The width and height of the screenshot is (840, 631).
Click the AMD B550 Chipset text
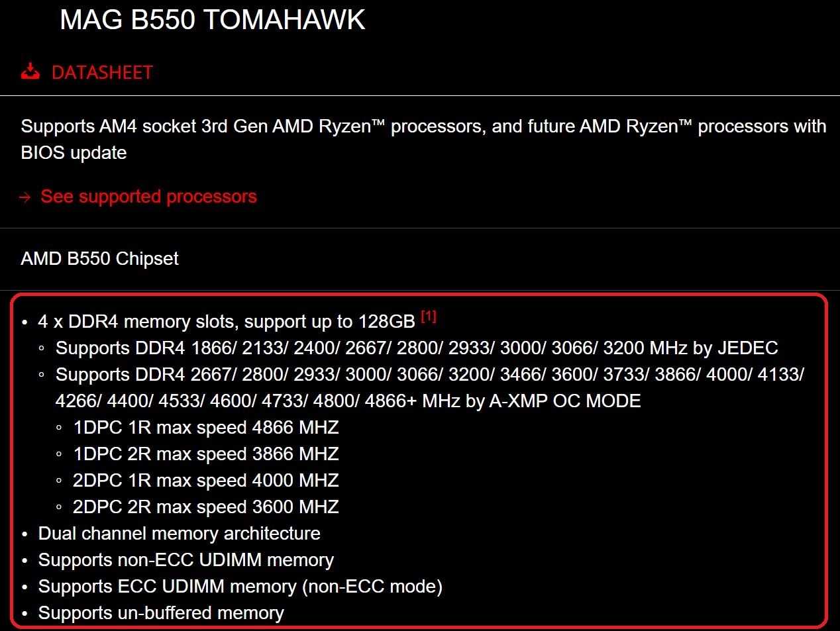(99, 258)
